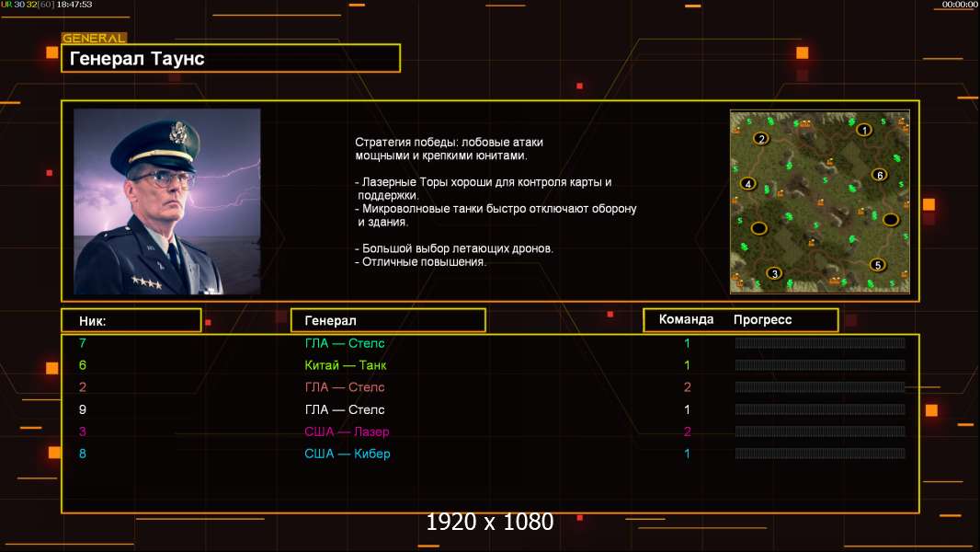This screenshot has width=980, height=552.
Task: Select player nick 3 row
Action: click(490, 431)
